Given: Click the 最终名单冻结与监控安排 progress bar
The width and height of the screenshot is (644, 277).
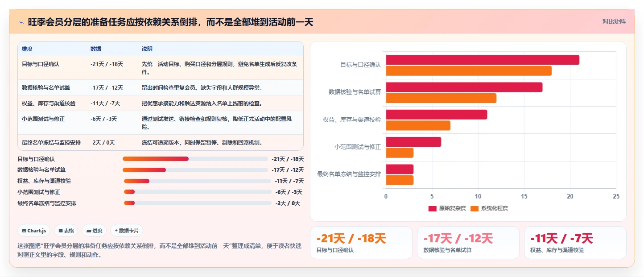Looking at the screenshot, I should coord(198,203).
